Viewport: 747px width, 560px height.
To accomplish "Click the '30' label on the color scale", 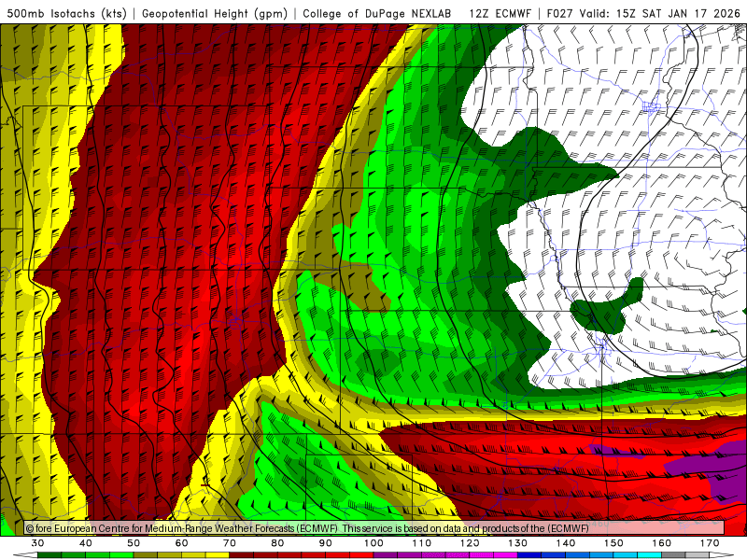I will pos(37,543).
